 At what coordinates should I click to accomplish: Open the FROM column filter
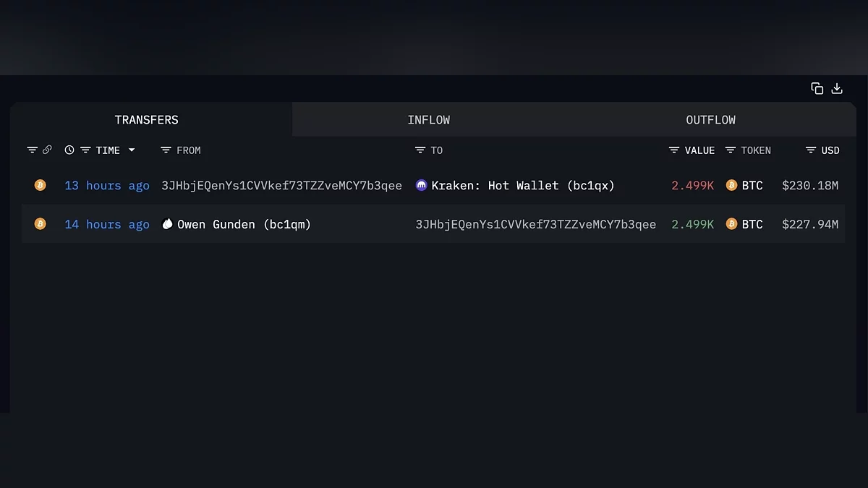pyautogui.click(x=166, y=150)
